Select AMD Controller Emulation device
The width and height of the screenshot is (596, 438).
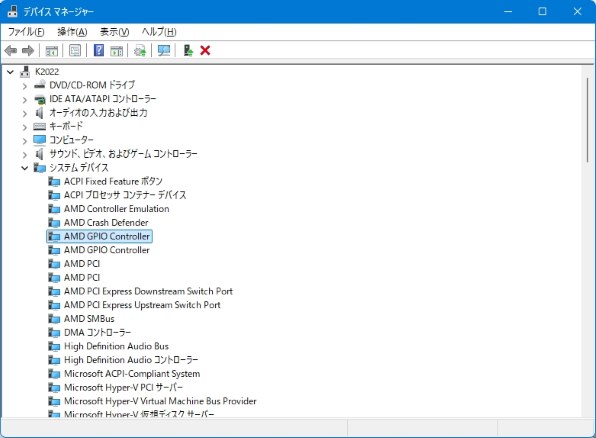(x=117, y=209)
